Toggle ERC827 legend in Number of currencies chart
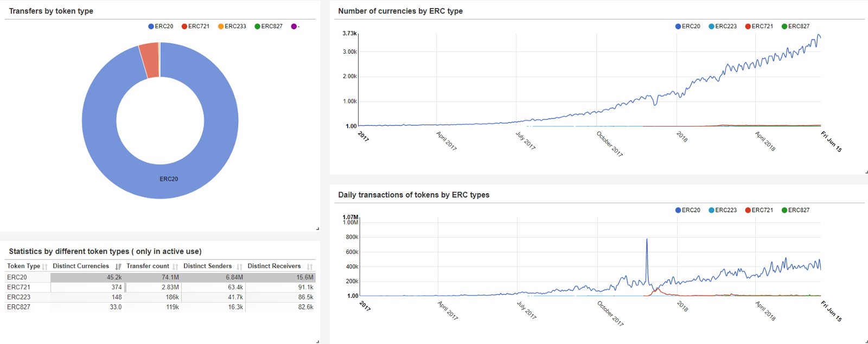This screenshot has height=344, width=868. click(795, 26)
